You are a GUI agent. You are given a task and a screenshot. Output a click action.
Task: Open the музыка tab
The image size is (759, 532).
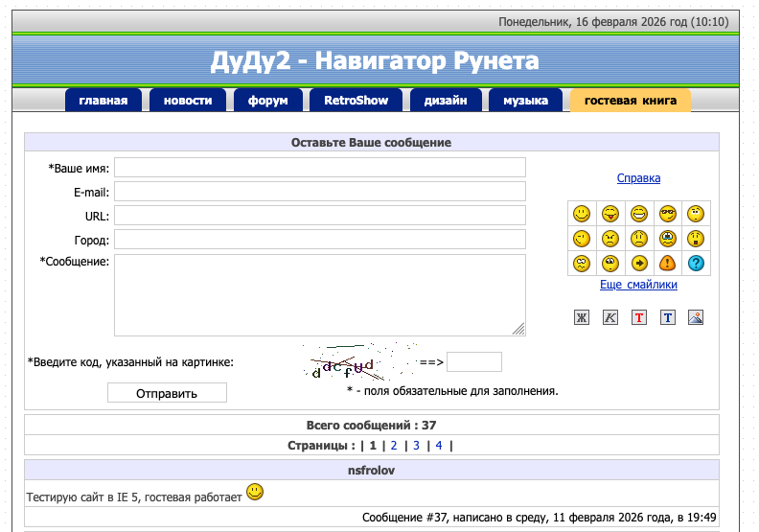coord(525,101)
